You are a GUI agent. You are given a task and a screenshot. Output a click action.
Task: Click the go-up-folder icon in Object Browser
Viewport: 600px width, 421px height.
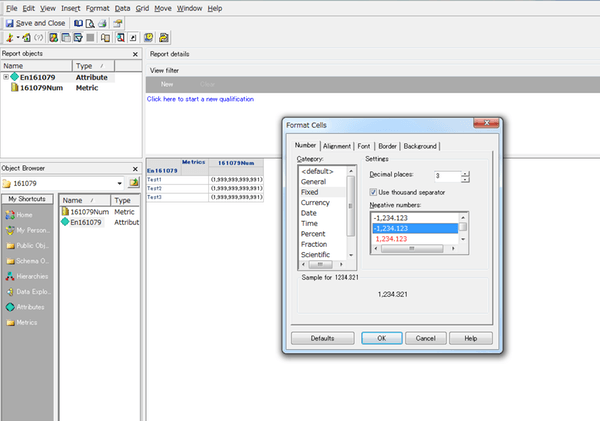(x=134, y=183)
